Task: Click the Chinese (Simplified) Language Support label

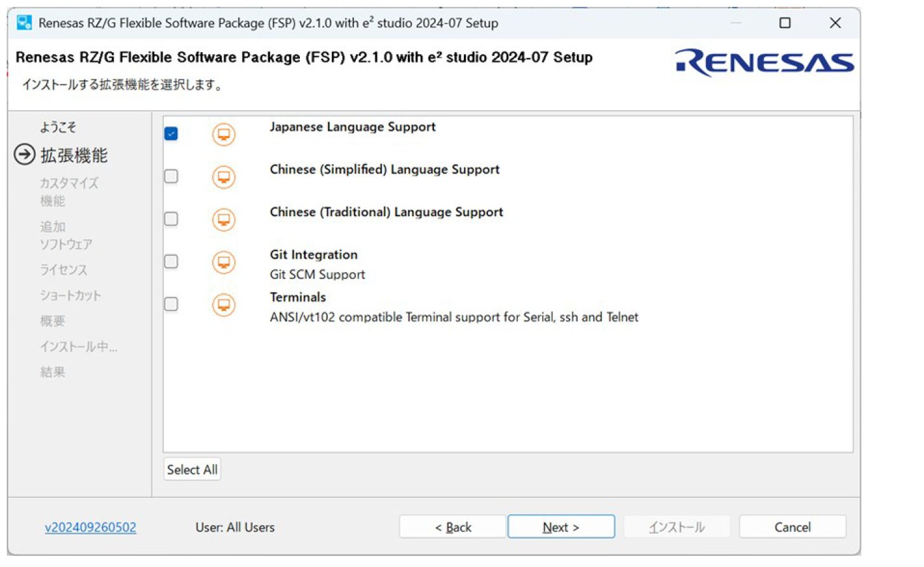Action: (x=384, y=169)
